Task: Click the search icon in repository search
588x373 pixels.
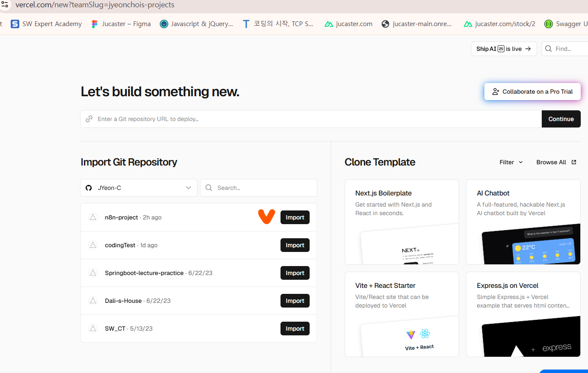Action: pyautogui.click(x=209, y=188)
